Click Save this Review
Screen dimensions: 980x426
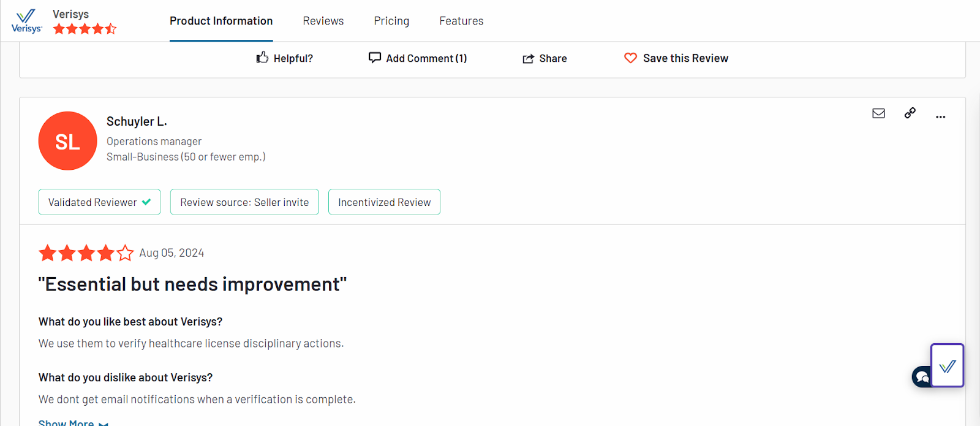tap(676, 58)
